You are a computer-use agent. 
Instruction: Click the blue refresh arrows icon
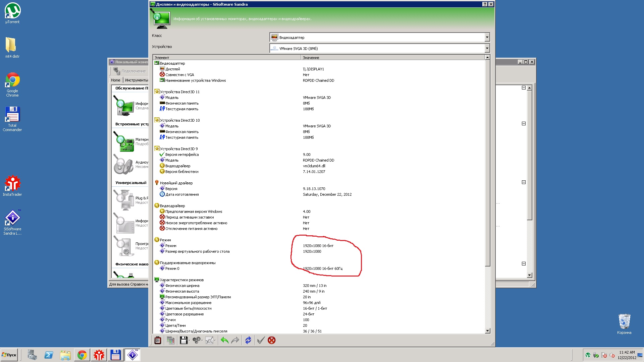pyautogui.click(x=248, y=341)
